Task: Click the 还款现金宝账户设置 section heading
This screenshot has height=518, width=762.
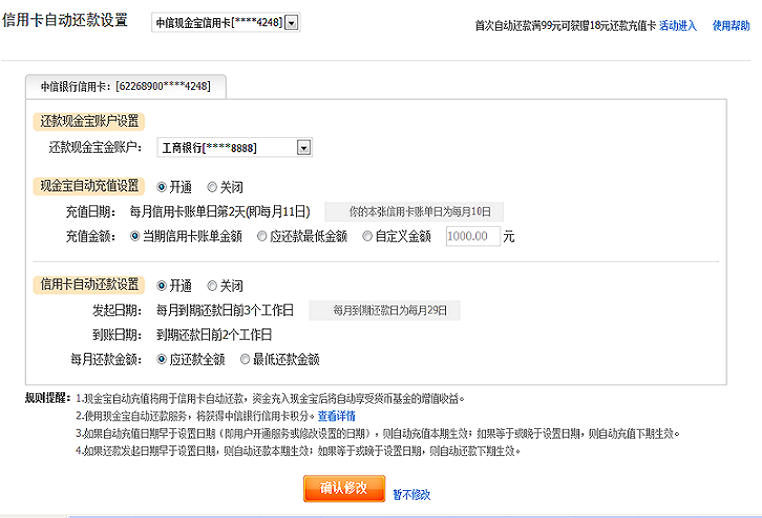Action: coord(89,121)
